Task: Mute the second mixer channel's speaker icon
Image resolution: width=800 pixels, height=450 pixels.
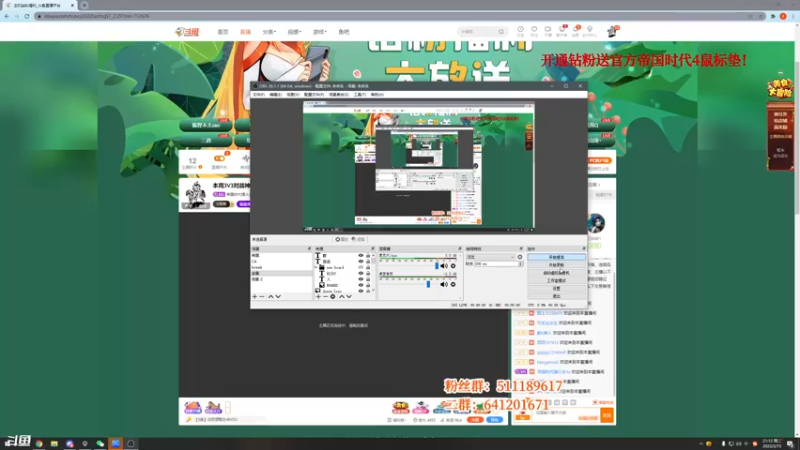Action: click(x=444, y=284)
